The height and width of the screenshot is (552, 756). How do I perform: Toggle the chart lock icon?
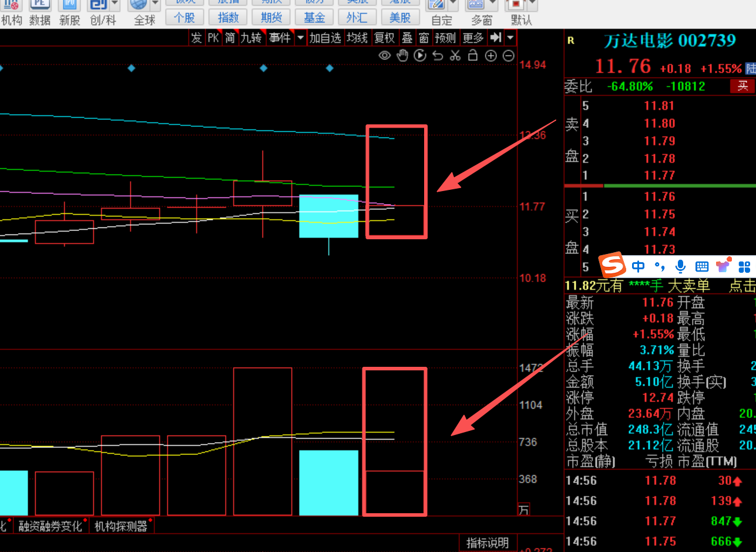tap(473, 56)
